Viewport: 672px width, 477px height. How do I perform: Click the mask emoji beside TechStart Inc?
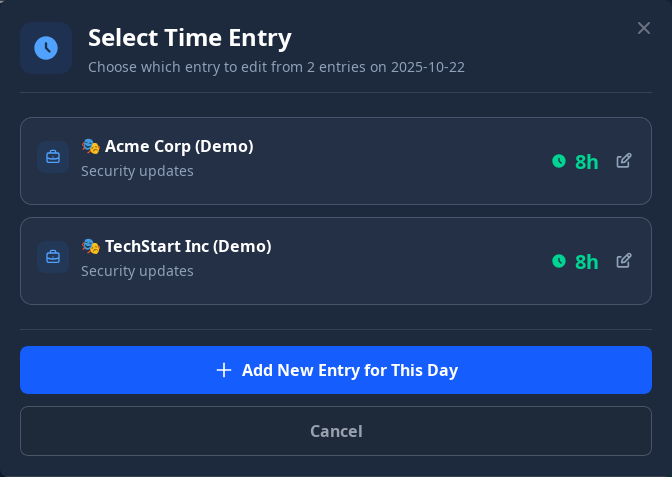[x=91, y=247]
